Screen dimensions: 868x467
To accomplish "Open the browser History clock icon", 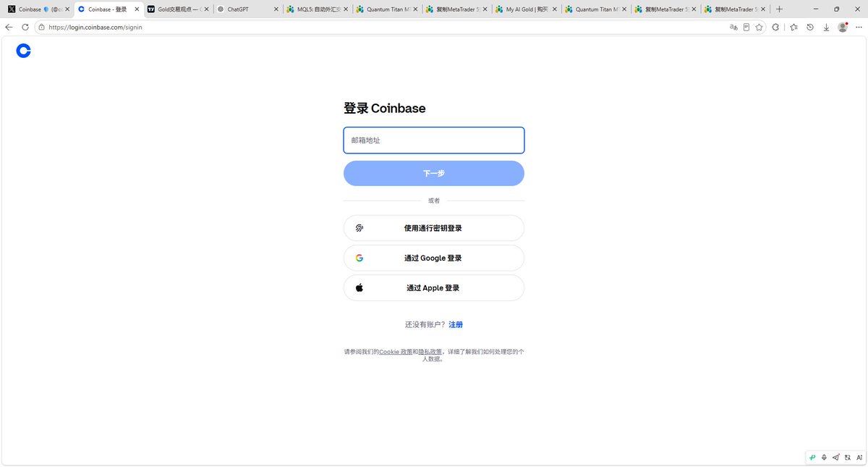I will (x=810, y=27).
